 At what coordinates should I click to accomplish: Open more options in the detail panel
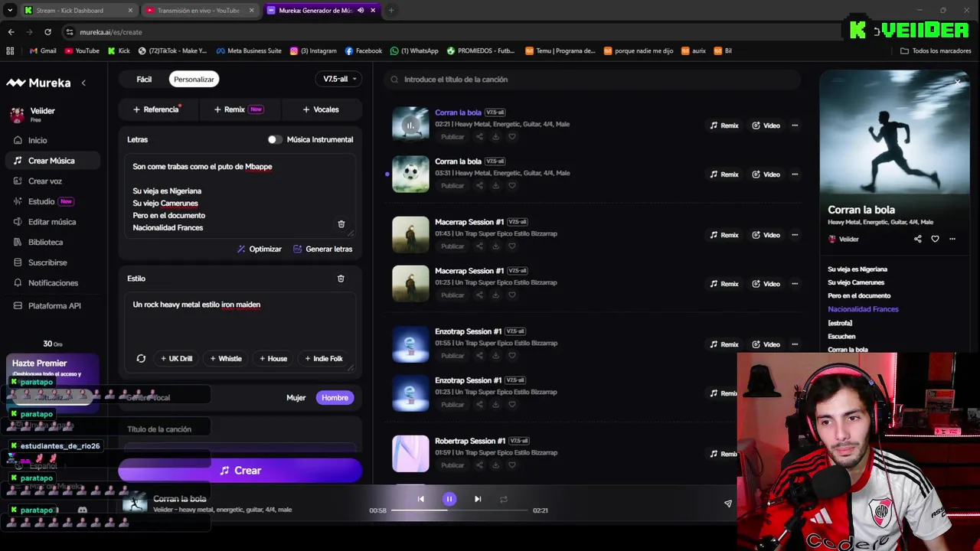pyautogui.click(x=952, y=239)
